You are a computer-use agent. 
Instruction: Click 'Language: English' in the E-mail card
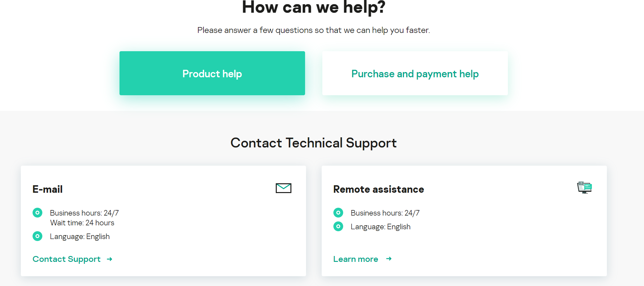point(80,236)
